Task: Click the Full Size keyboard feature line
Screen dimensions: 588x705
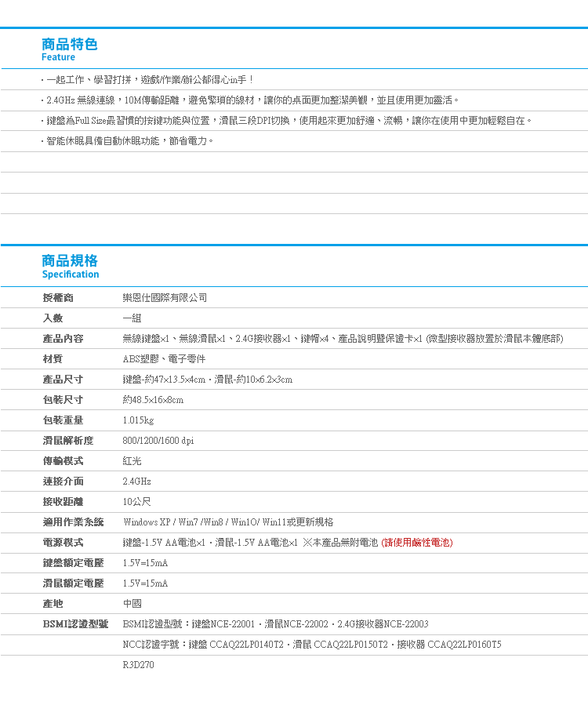Action: [288, 121]
